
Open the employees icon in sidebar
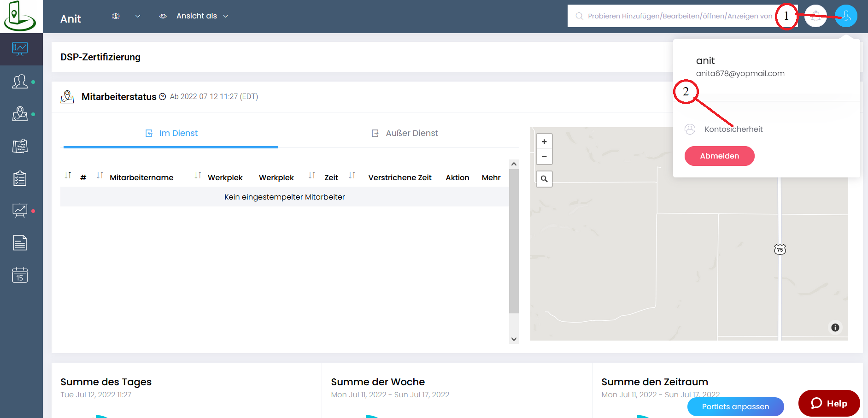click(x=20, y=82)
